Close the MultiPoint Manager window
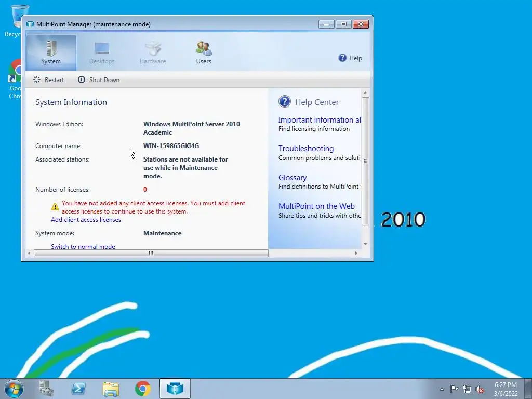The height and width of the screenshot is (399, 532). [361, 24]
